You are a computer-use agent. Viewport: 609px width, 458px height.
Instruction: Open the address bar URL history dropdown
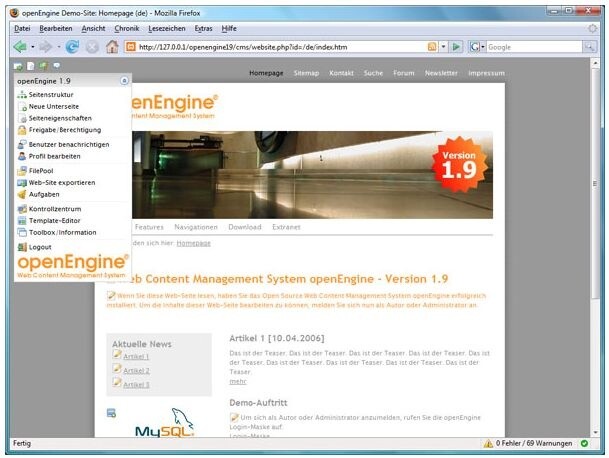point(443,47)
